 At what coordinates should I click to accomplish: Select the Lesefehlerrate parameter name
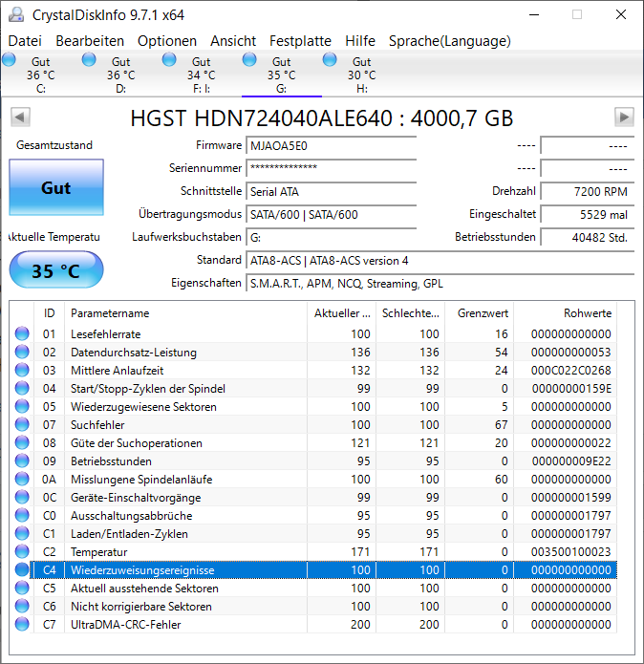[x=105, y=334]
